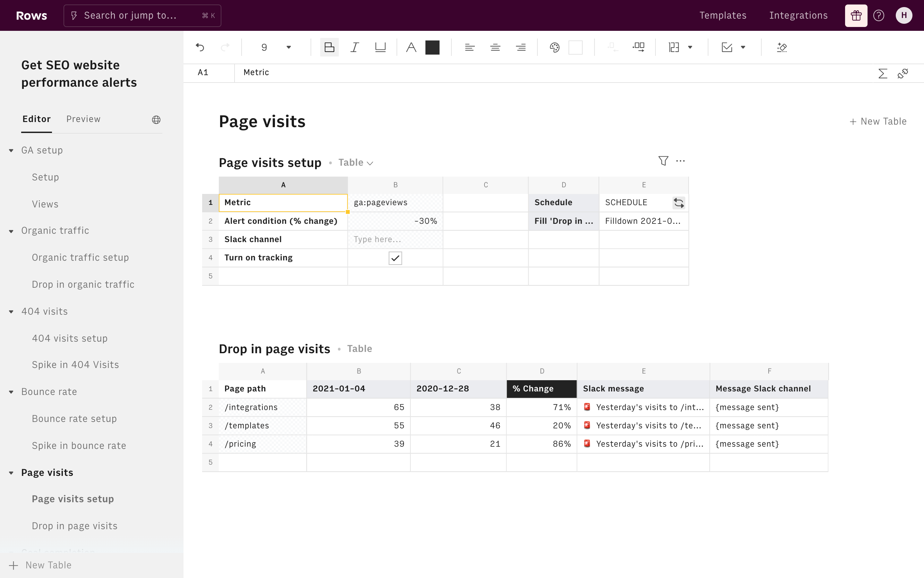Click the freeze/layout grid icon

click(674, 48)
